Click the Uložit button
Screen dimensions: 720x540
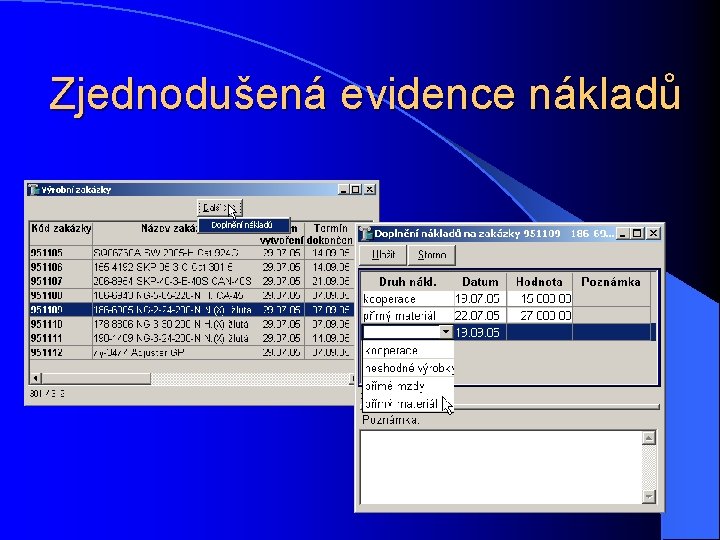click(383, 255)
